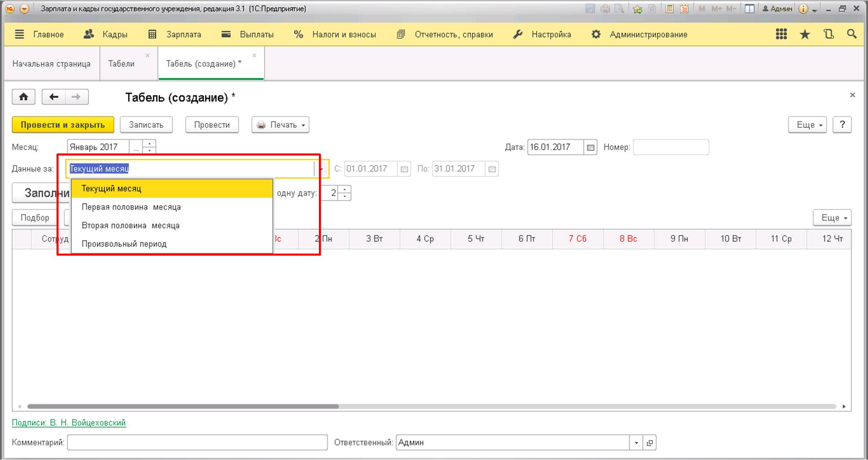Click the horizontal scrollbar of the table

183,406
